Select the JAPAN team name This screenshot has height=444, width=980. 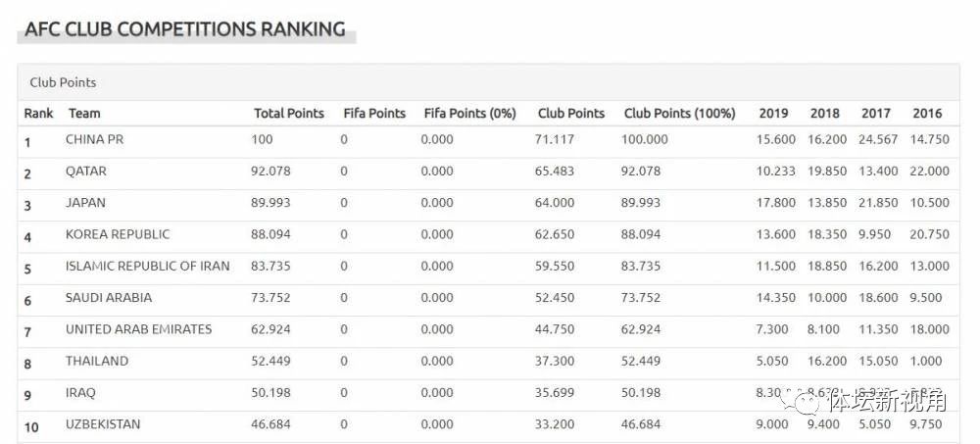85,203
